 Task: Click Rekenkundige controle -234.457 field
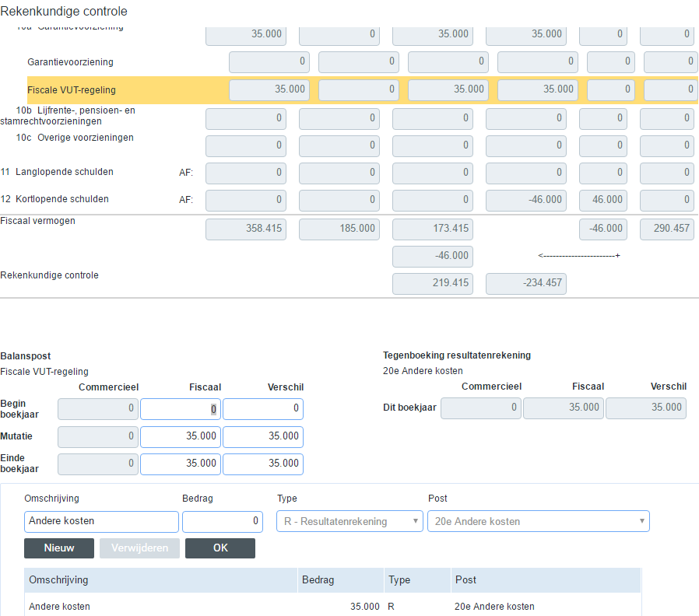coord(526,283)
